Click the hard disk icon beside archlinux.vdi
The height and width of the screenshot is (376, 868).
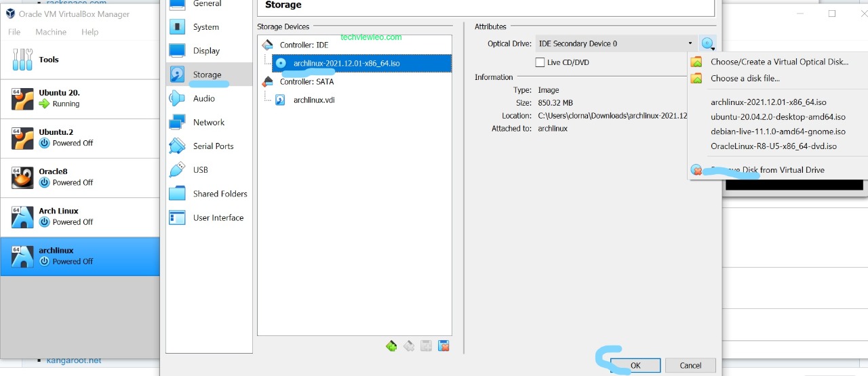click(280, 100)
